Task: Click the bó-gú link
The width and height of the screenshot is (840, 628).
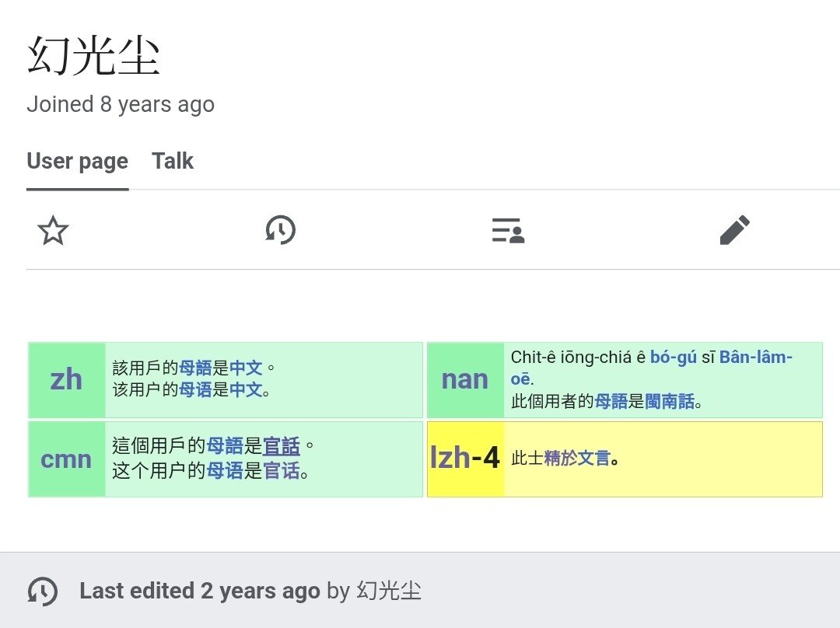Action: pos(674,358)
